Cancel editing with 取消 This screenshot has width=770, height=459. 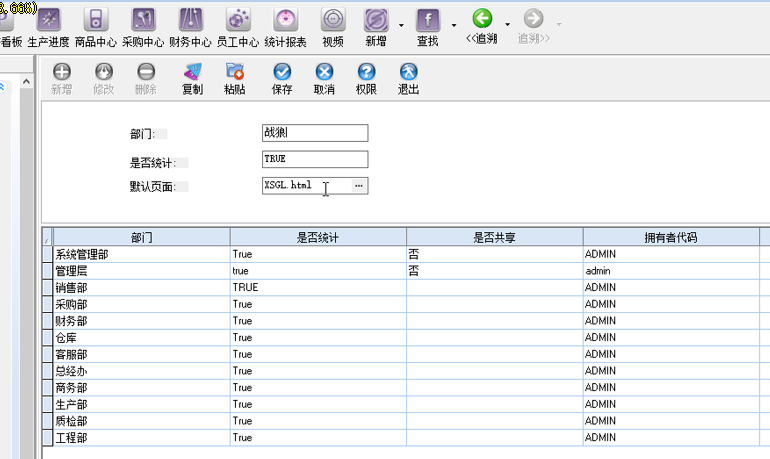point(324,79)
